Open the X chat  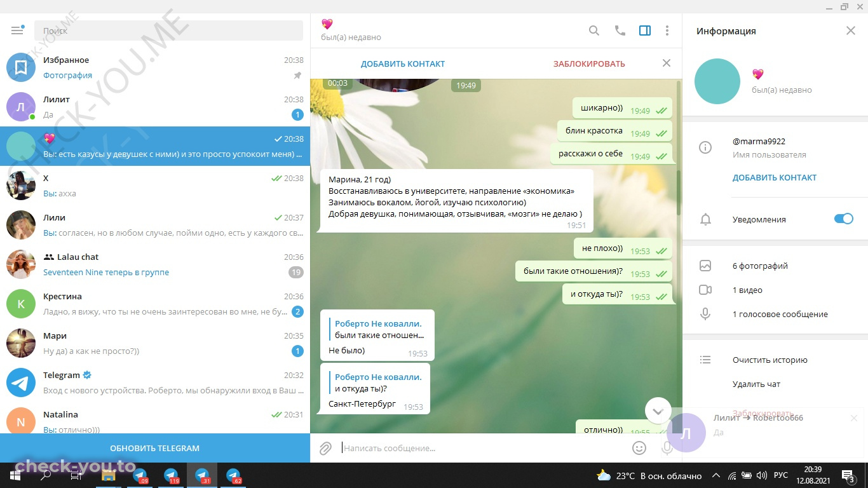point(155,186)
